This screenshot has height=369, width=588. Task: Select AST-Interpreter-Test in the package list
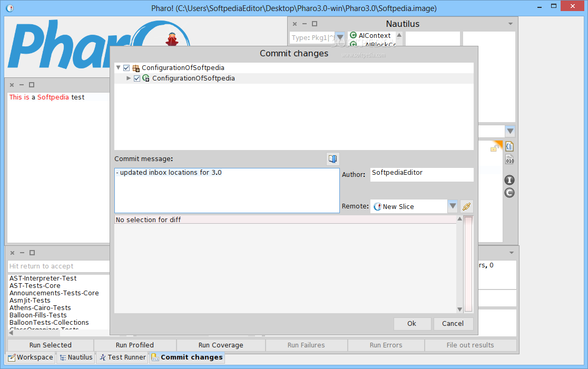click(43, 278)
